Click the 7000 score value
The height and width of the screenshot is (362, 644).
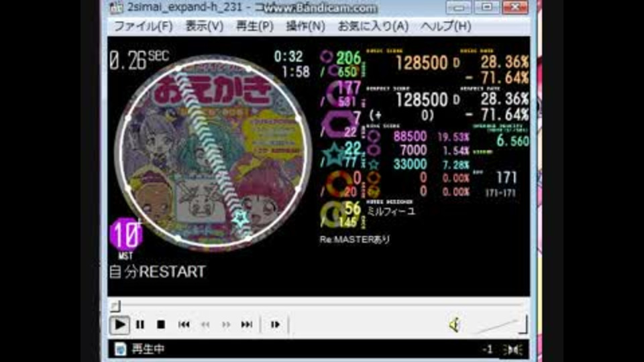[x=413, y=151]
